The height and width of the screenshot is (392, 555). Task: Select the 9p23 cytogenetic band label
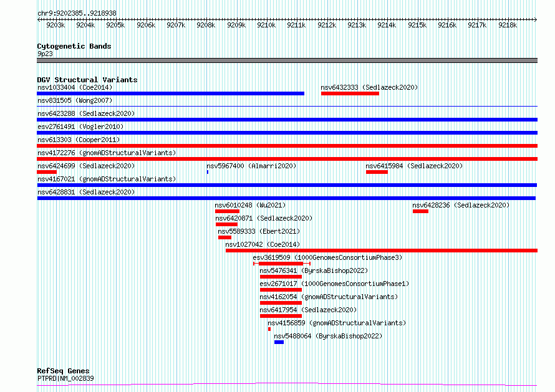click(x=45, y=54)
